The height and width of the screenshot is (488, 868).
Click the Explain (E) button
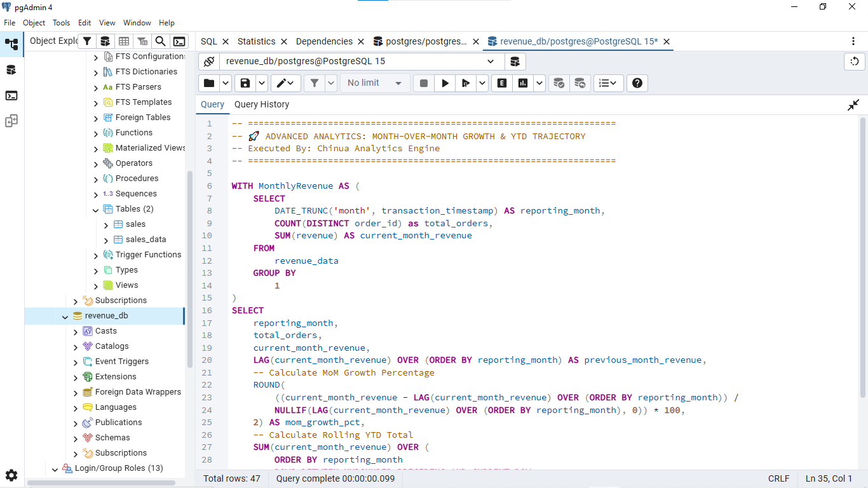point(502,83)
